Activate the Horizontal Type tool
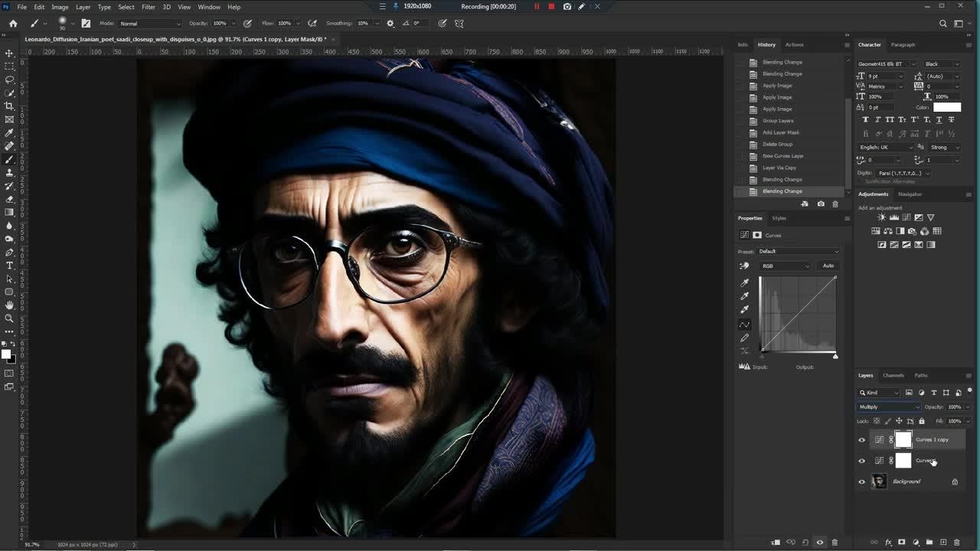Screen dimensions: 980x551 (9, 266)
